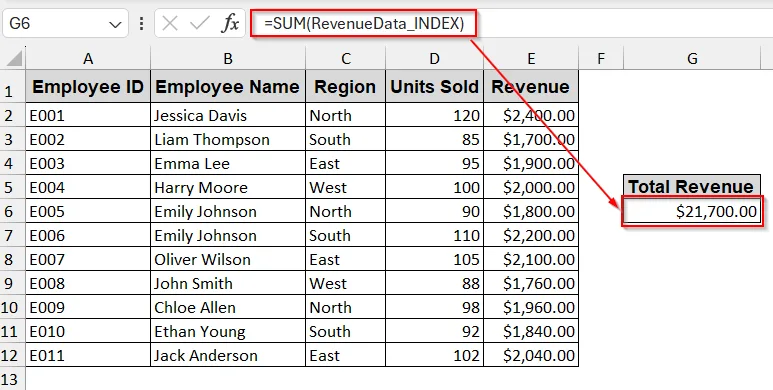Select the $1,900.00 revenue cell
Screen dimensions: 773x390
(x=531, y=163)
